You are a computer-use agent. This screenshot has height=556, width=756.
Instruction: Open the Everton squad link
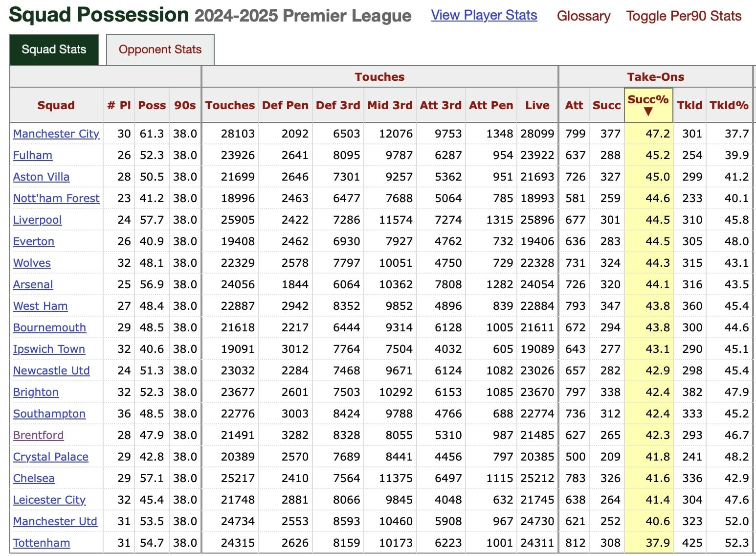[x=34, y=241]
